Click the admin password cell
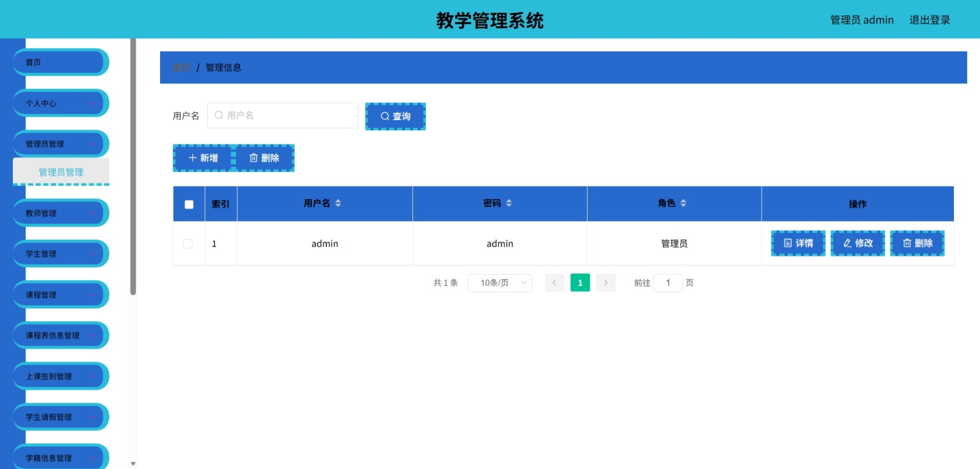The width and height of the screenshot is (980, 469). pyautogui.click(x=500, y=243)
